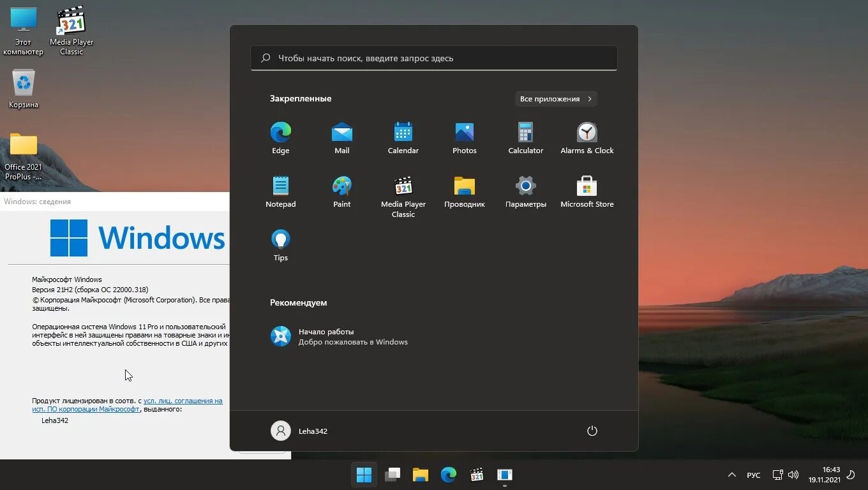Switch input language РУС indicator
The width and height of the screenshot is (868, 490).
tap(754, 475)
